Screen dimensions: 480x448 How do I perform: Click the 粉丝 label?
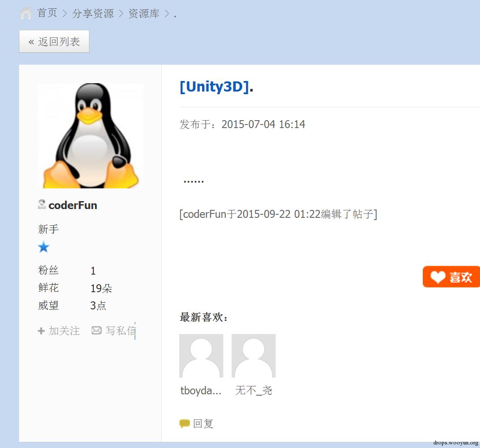(x=48, y=270)
